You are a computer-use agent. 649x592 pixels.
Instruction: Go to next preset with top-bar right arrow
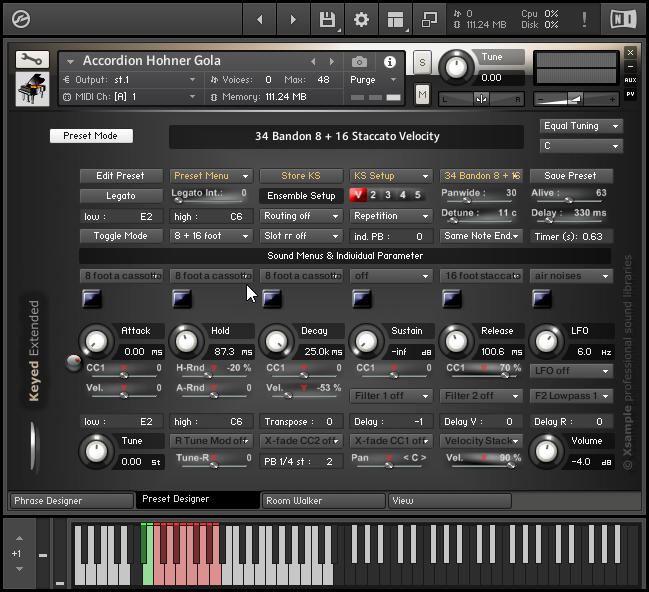[293, 19]
